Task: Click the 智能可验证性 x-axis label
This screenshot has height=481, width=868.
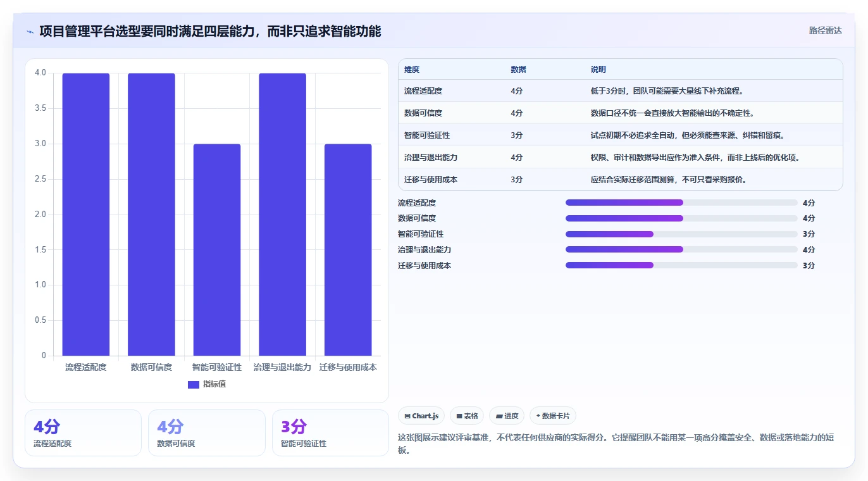Action: coord(217,367)
